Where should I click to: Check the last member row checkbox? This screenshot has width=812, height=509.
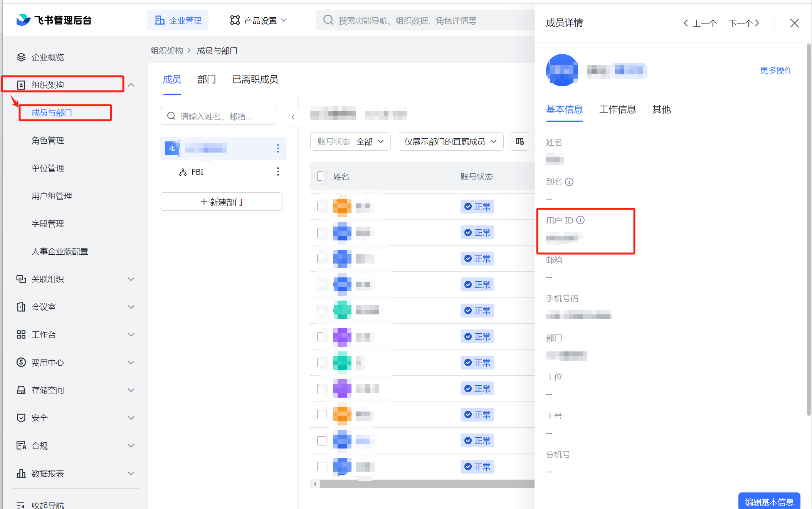[x=321, y=466]
